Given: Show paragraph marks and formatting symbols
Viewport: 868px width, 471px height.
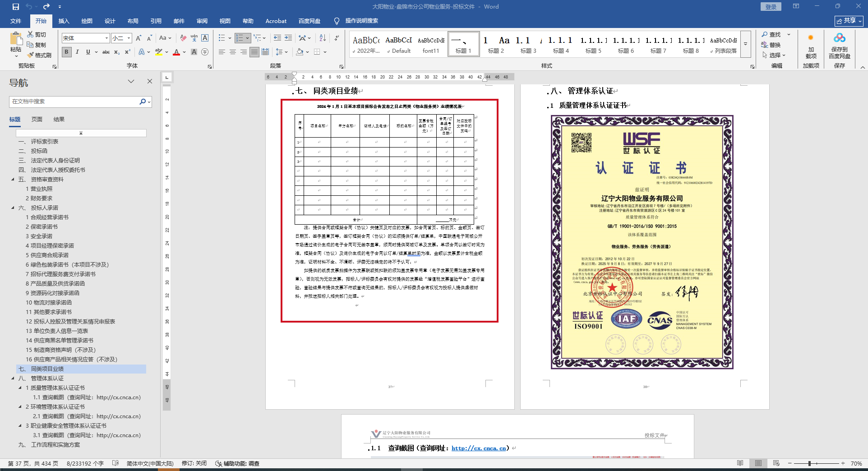Looking at the screenshot, I should [337, 38].
